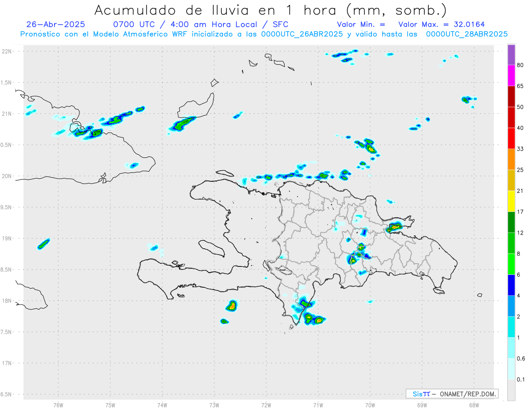
Task: Select the bright green swatch between 6 and 8
Action: point(511,264)
